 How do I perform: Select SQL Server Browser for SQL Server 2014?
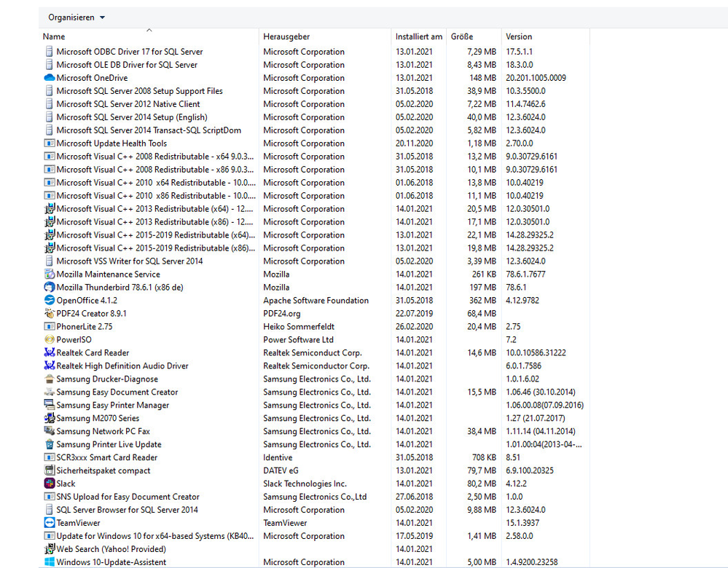coord(128,510)
